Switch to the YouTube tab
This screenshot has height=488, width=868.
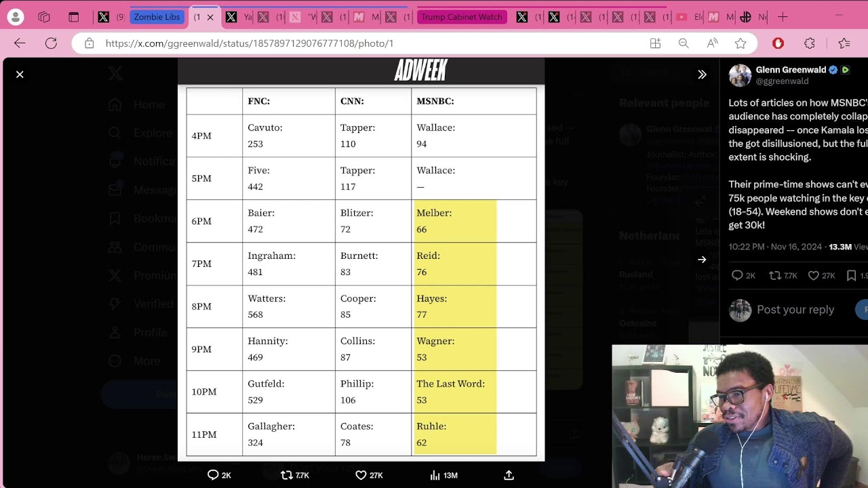click(690, 17)
